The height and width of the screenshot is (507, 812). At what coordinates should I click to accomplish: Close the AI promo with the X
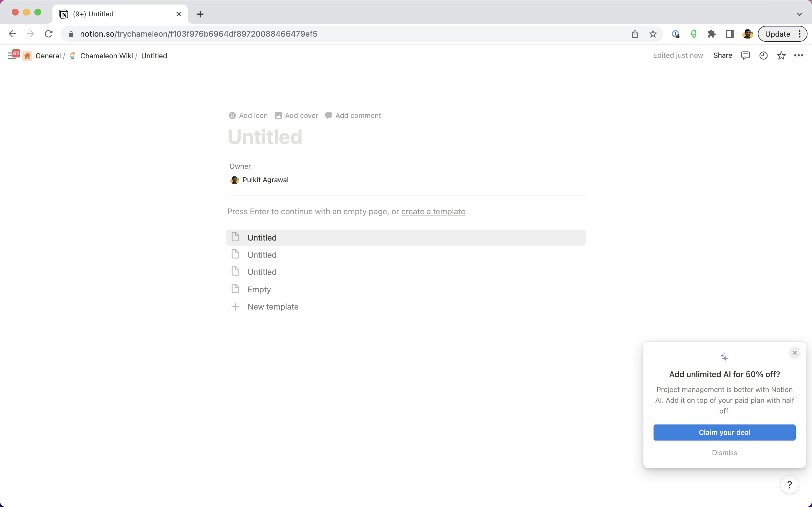pyautogui.click(x=794, y=352)
